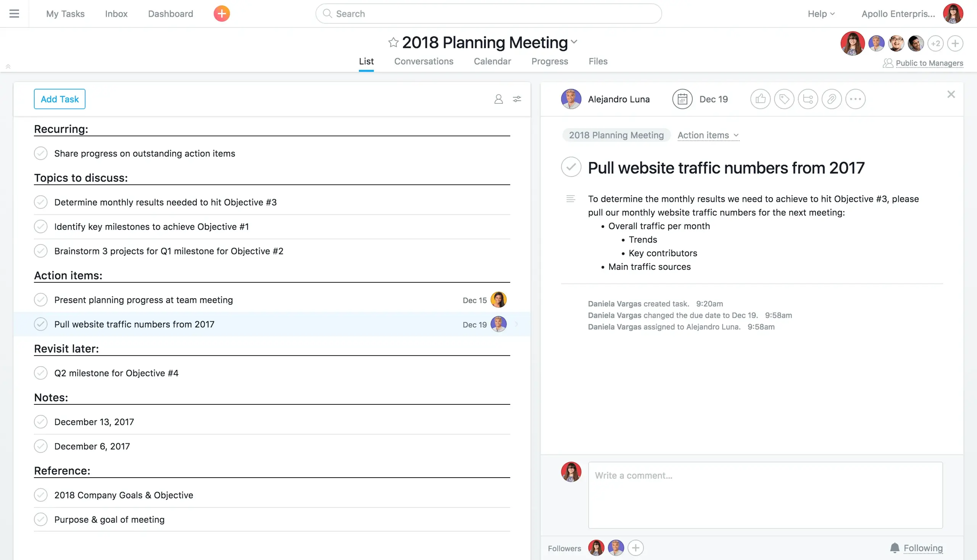
Task: Click the filter icon in task list
Action: click(x=517, y=98)
